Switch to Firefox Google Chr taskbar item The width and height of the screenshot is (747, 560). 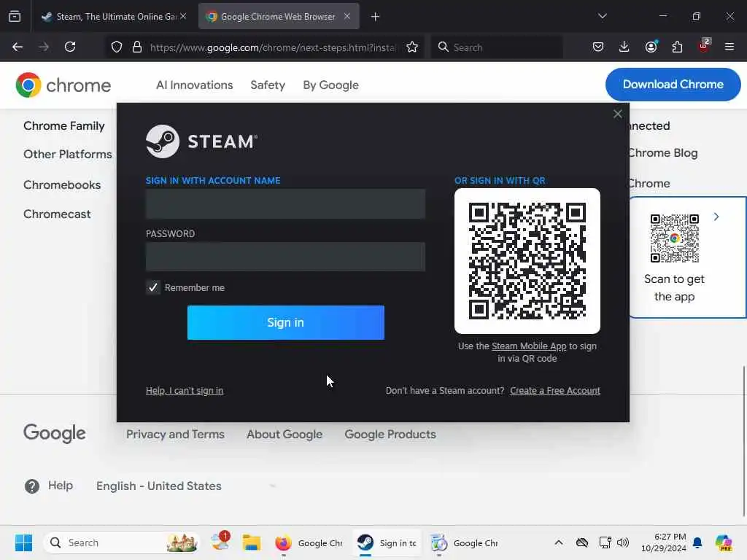tap(309, 542)
